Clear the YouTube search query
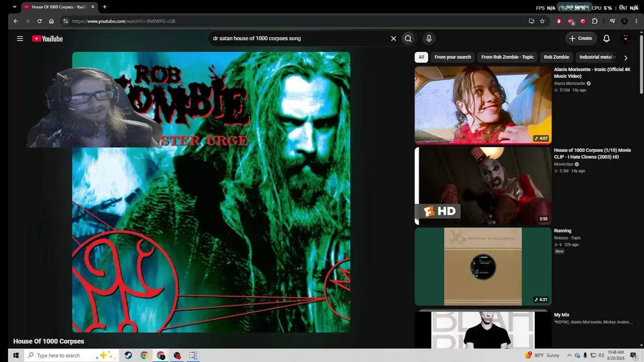Image resolution: width=644 pixels, height=362 pixels. 393,39
